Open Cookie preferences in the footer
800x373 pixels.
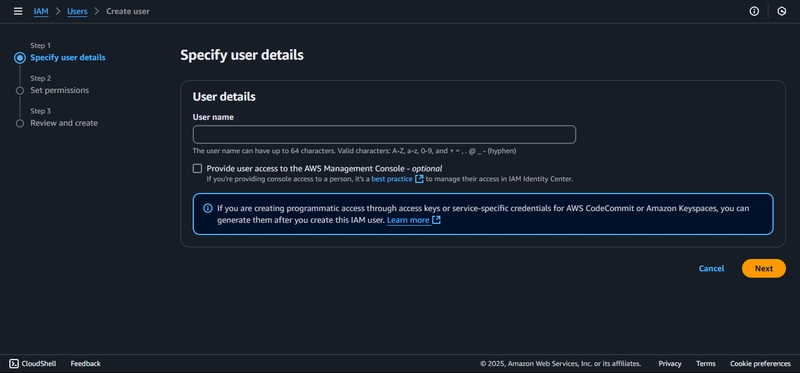pos(760,364)
